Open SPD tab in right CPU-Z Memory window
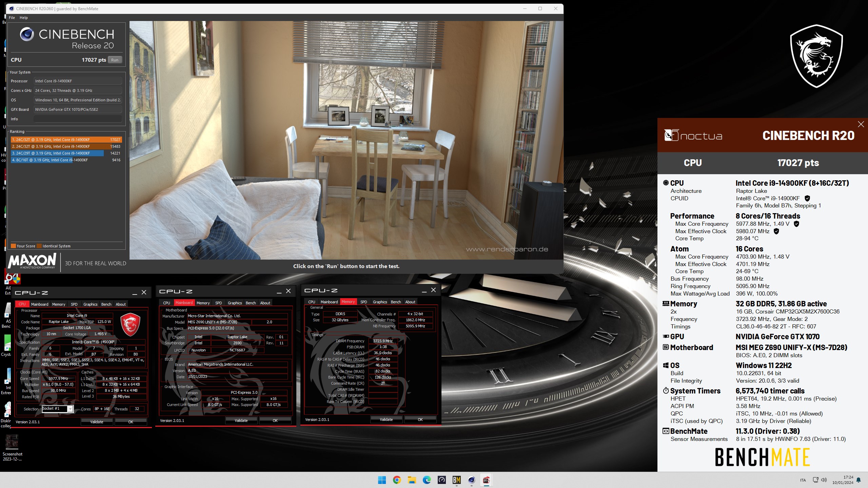This screenshot has width=868, height=488. (x=364, y=302)
